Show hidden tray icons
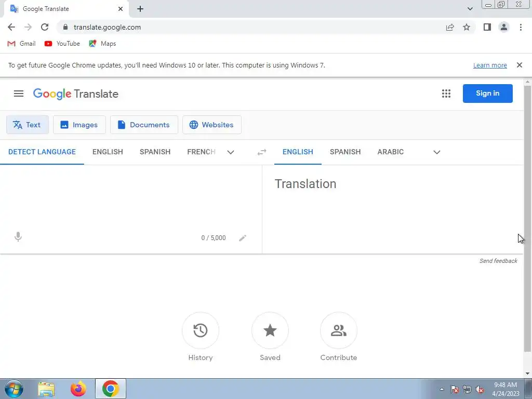 (442, 389)
